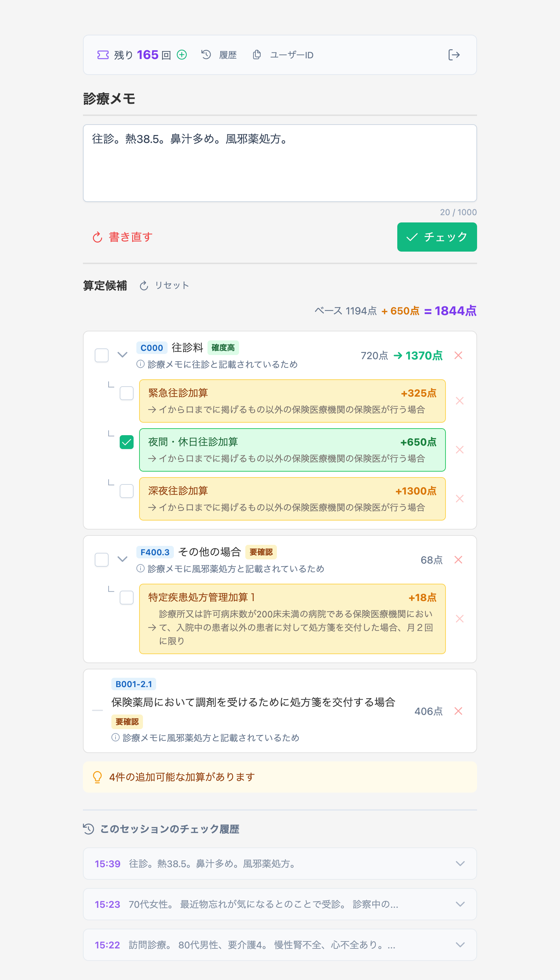Click the リセット refresh icon
560x980 pixels.
144,285
